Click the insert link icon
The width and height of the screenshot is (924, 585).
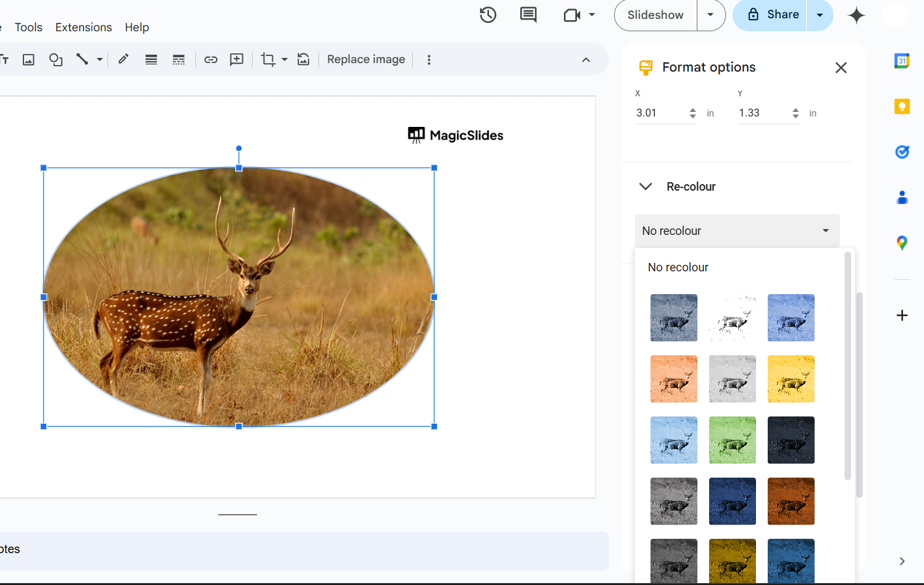click(x=211, y=60)
